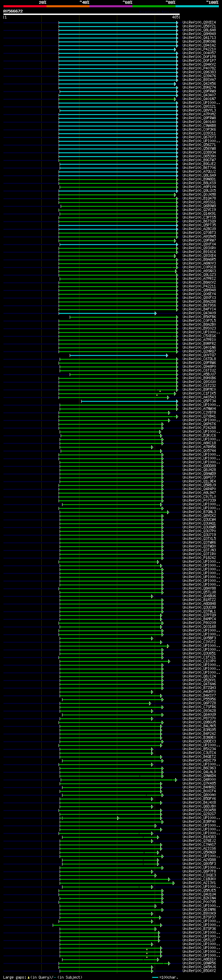Select the UniRef100_C1FIK5 label
This screenshot has height=980, width=222.
pyautogui.click(x=199, y=394)
